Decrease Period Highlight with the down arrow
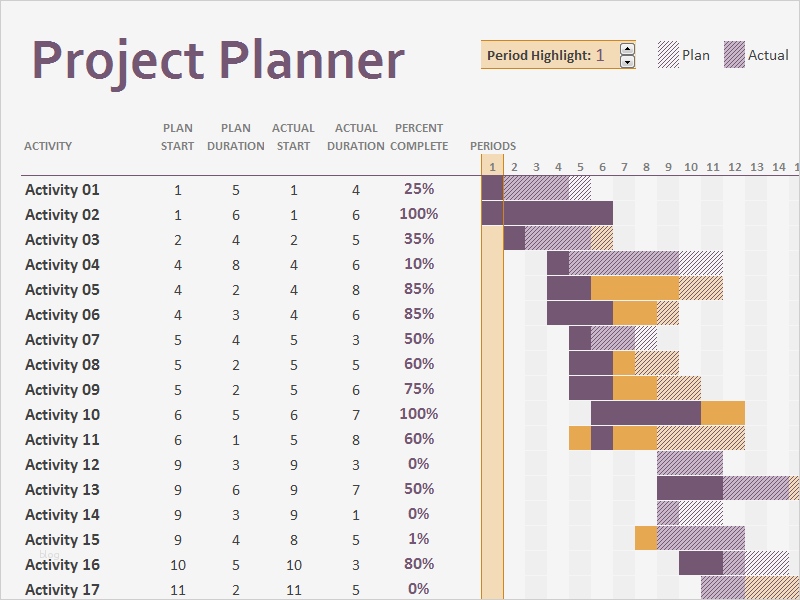The image size is (800, 600). coord(627,61)
